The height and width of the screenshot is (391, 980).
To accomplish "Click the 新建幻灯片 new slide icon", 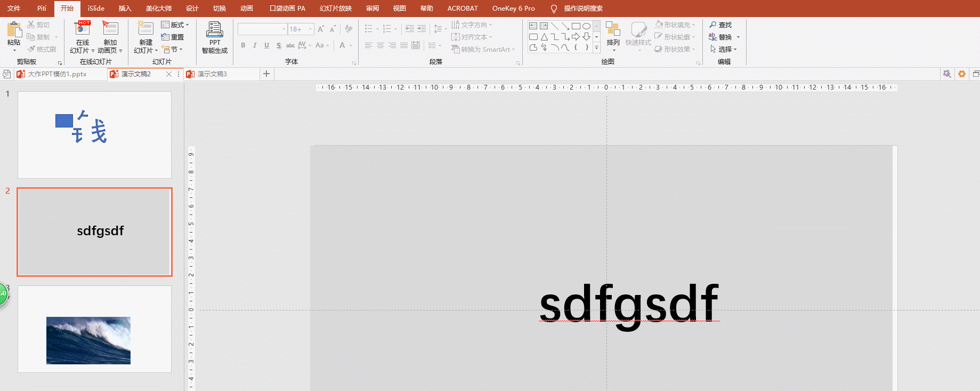I will click(x=145, y=29).
